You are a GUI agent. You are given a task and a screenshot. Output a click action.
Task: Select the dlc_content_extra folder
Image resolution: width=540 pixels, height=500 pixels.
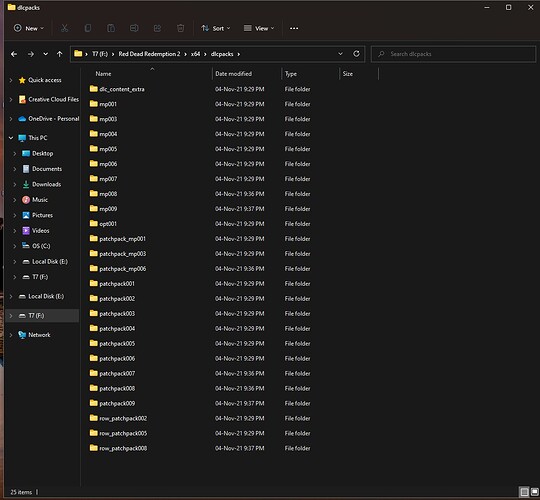tap(121, 89)
